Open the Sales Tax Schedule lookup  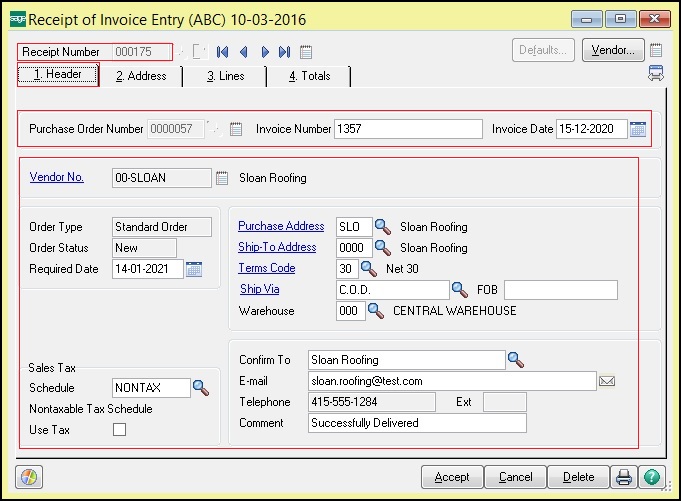click(x=200, y=387)
